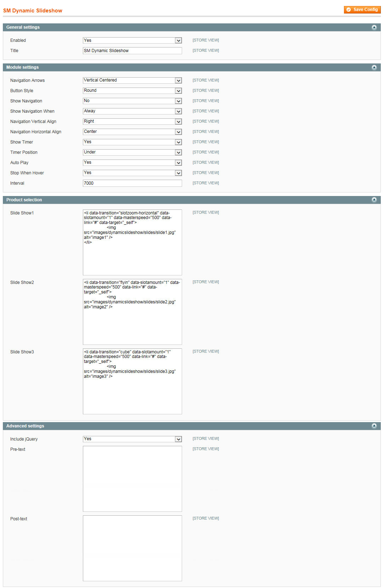Open the Enabled dropdown
The width and height of the screenshot is (384, 588).
point(132,40)
